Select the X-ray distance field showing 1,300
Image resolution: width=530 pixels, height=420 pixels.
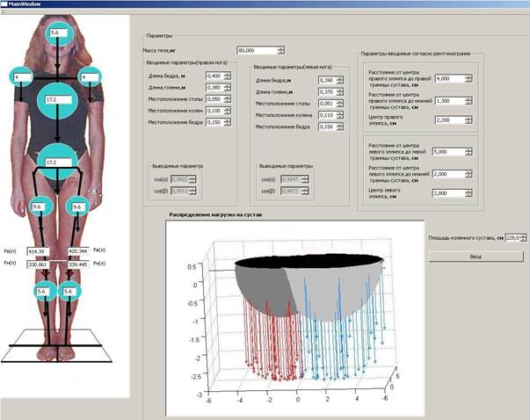coord(454,101)
